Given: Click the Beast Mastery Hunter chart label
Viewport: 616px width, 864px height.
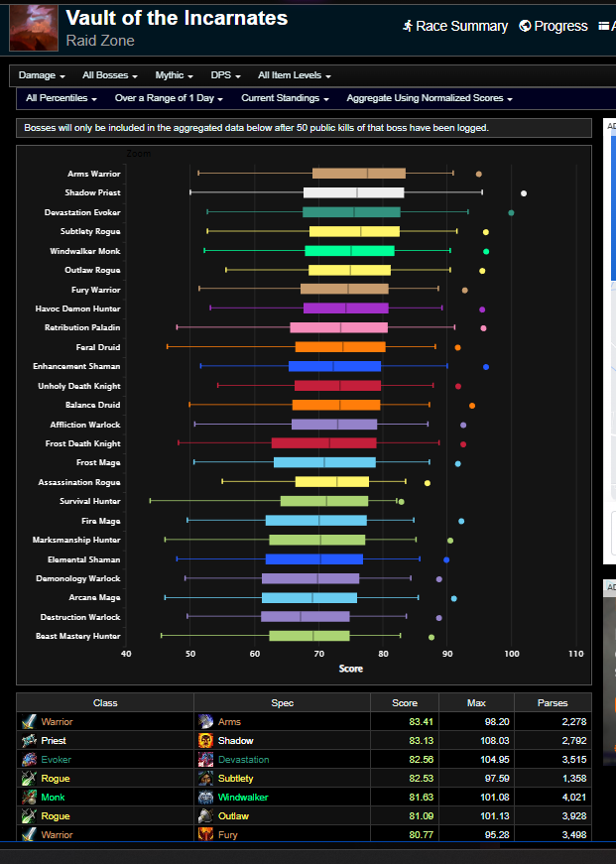Looking at the screenshot, I should click(x=77, y=636).
